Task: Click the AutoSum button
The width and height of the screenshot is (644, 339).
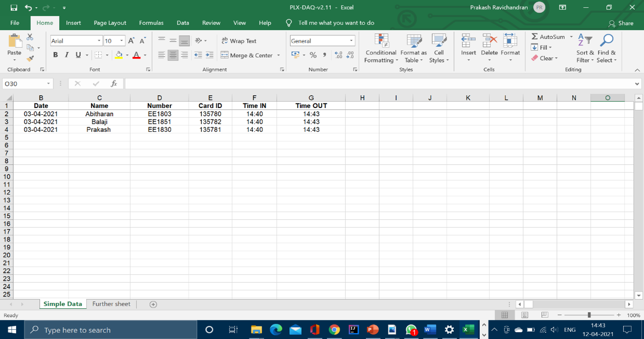Action: 548,37
